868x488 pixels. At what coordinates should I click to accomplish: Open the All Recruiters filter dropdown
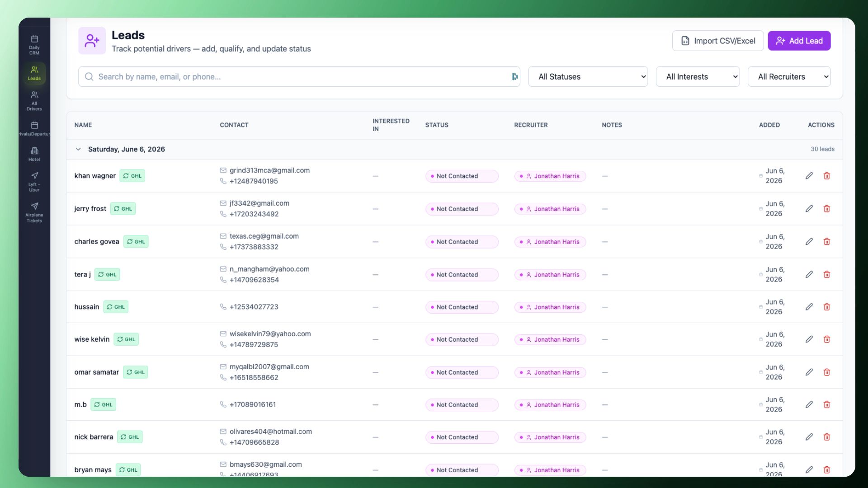(x=789, y=77)
